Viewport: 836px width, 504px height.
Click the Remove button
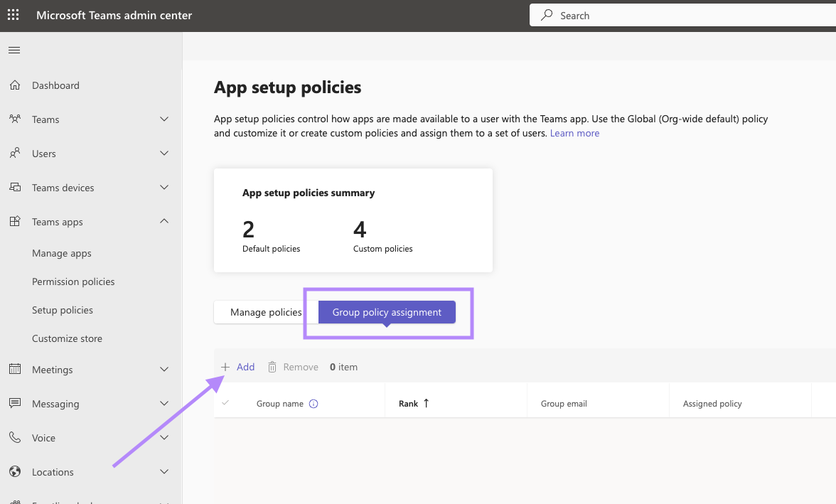[293, 367]
